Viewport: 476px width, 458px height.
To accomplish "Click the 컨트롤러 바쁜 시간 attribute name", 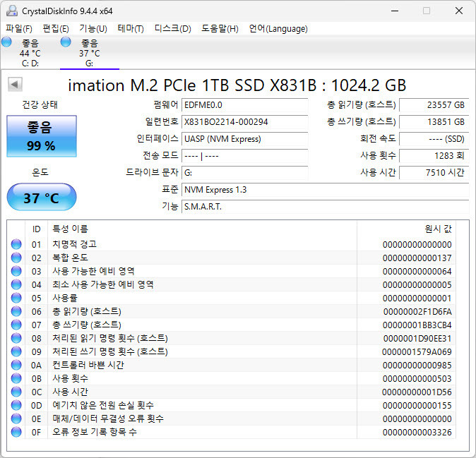I will pyautogui.click(x=88, y=365).
